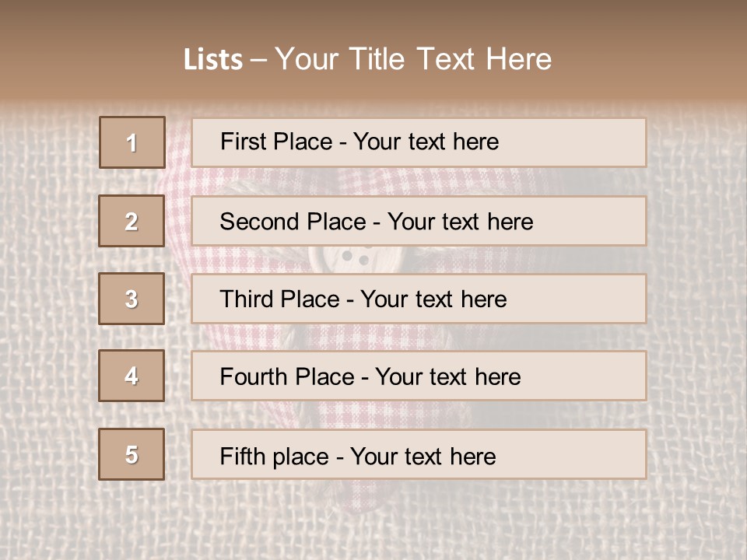Select the number 2 box
The width and height of the screenshot is (747, 560).
132,221
